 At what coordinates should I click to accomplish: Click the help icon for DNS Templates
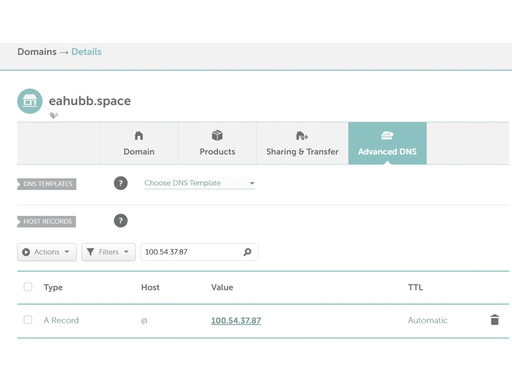[x=121, y=183]
